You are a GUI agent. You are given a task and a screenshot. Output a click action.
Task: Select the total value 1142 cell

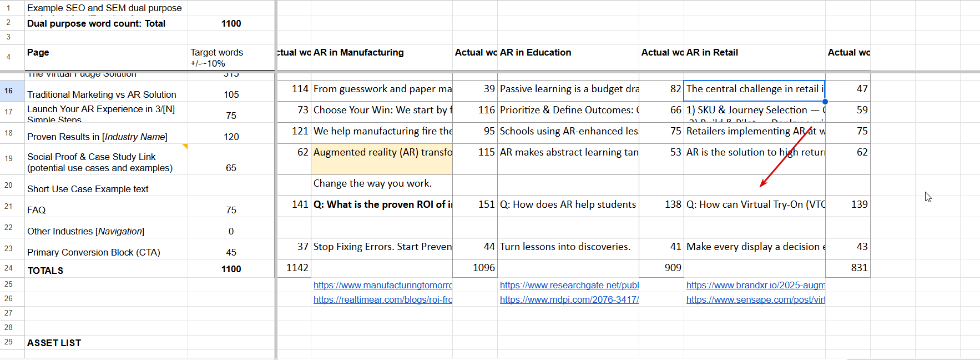[x=294, y=268]
